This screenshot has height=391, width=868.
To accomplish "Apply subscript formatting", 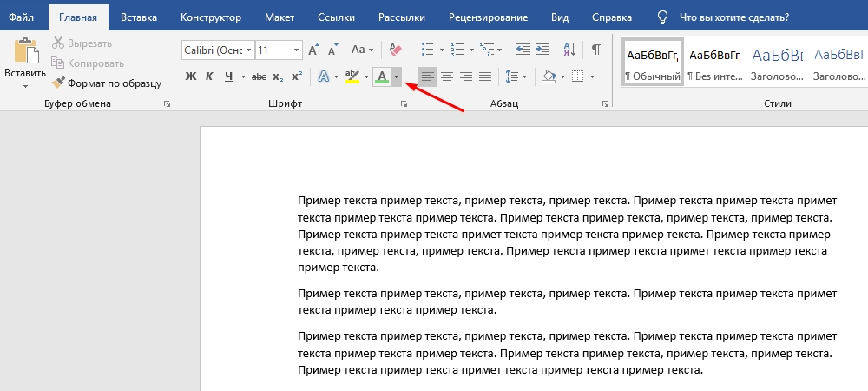I will 278,76.
